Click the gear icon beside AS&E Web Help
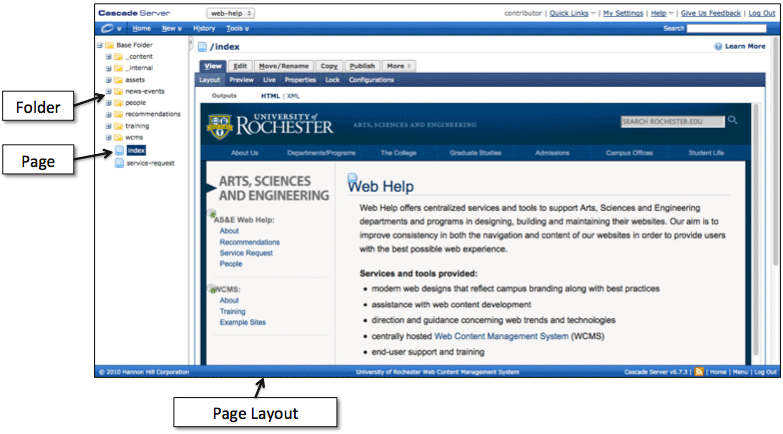Image resolution: width=783 pixels, height=434 pixels. pyautogui.click(x=212, y=214)
